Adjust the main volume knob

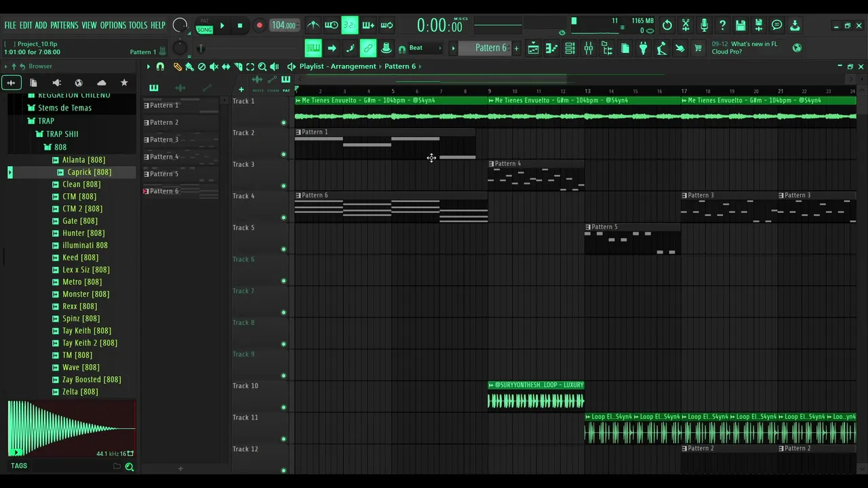(x=180, y=26)
